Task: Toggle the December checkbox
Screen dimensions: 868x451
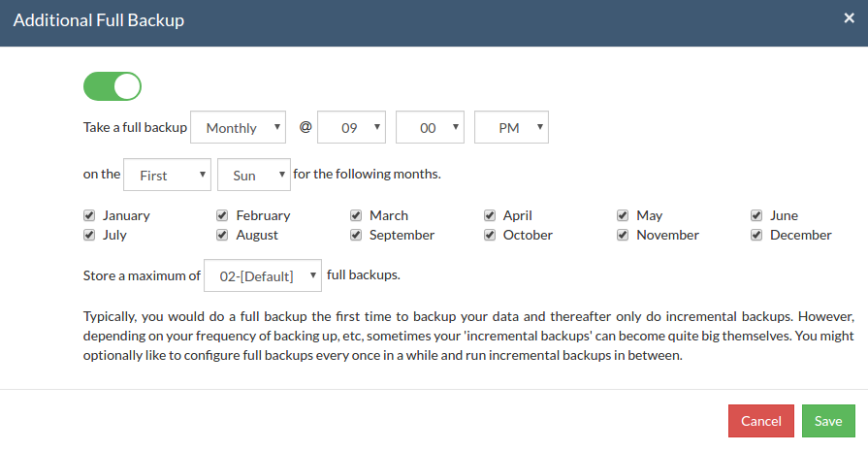Action: (756, 235)
